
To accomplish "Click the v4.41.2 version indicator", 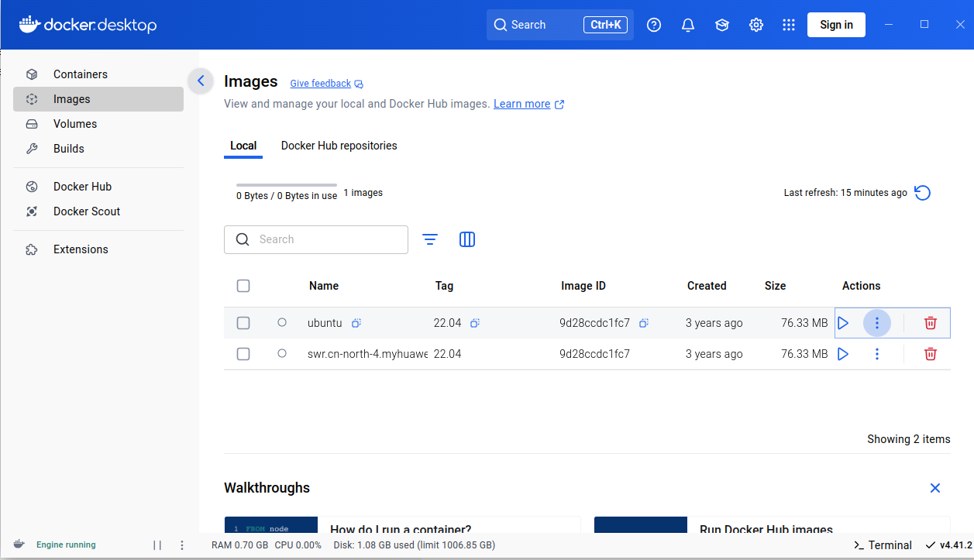I will (x=949, y=545).
